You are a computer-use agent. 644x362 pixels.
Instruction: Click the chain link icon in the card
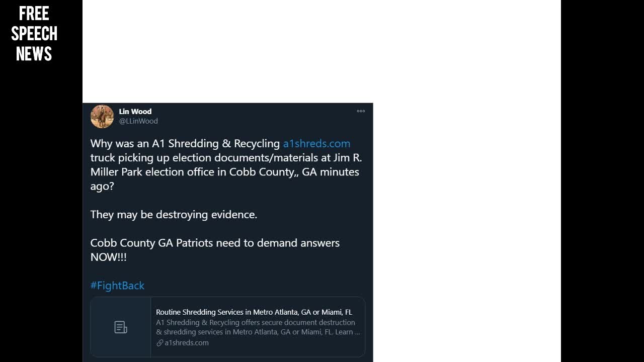point(160,343)
